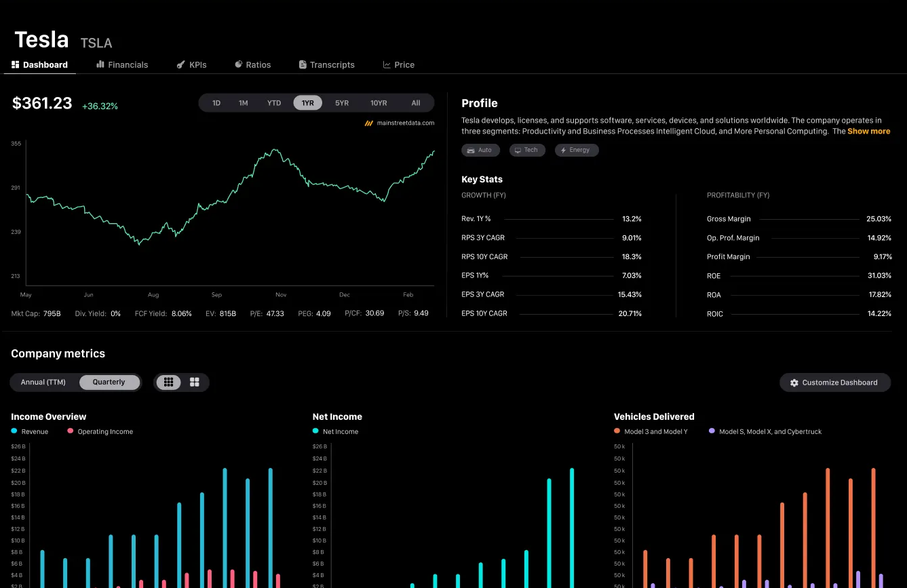Click the Customize Dashboard button
This screenshot has width=907, height=588.
click(x=835, y=382)
